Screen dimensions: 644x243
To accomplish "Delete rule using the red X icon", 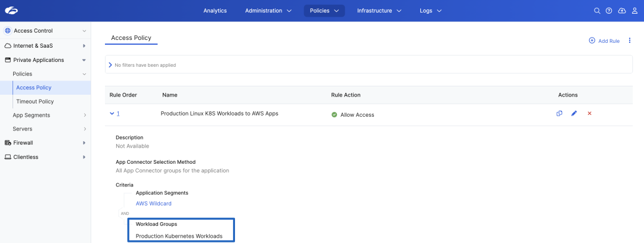I will click(590, 114).
